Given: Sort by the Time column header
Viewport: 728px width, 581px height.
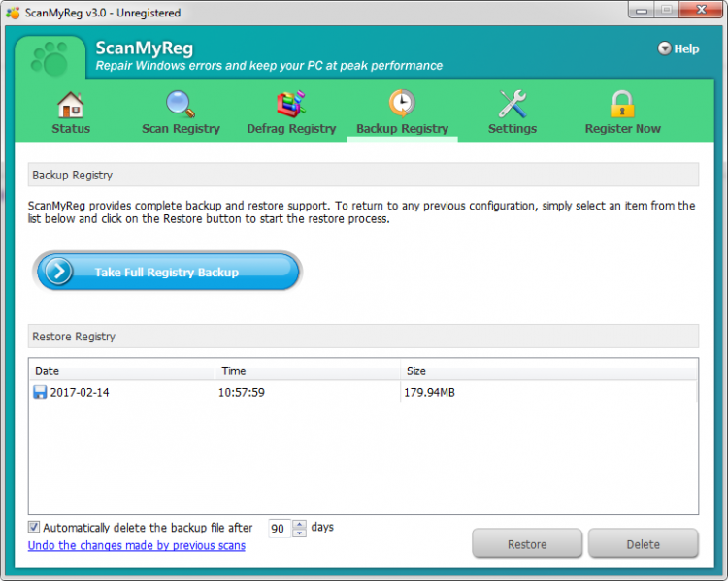Looking at the screenshot, I should pos(308,371).
